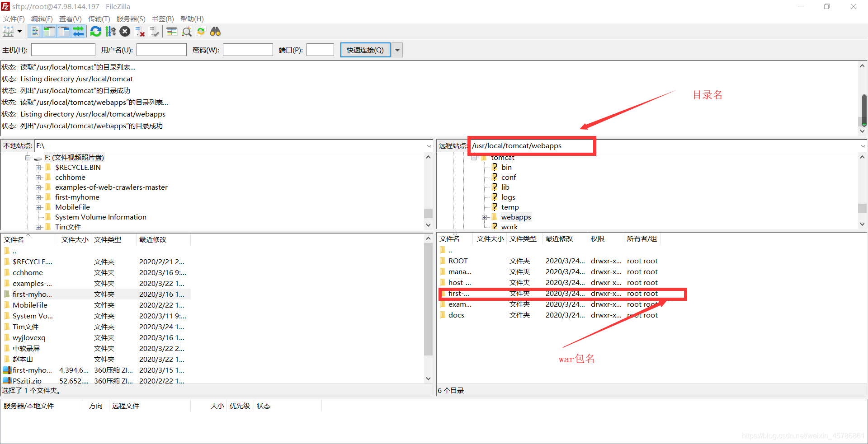Focus the 端口(P) port field
This screenshot has width=868, height=444.
tap(320, 50)
